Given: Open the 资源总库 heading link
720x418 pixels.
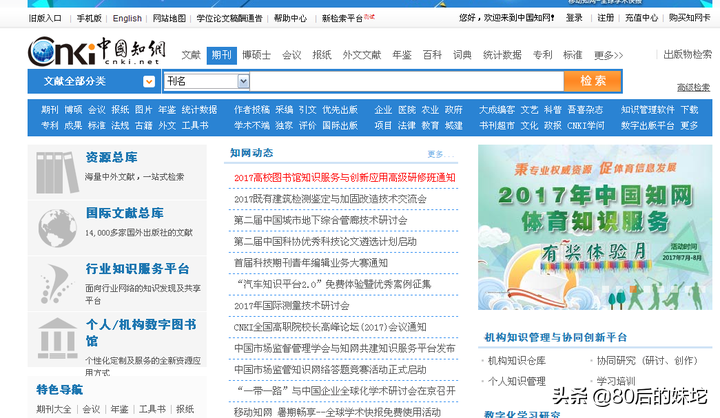Looking at the screenshot, I should [112, 158].
